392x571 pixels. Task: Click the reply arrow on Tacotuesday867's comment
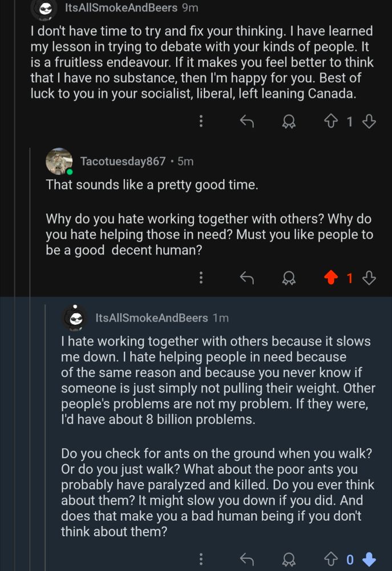pyautogui.click(x=247, y=278)
